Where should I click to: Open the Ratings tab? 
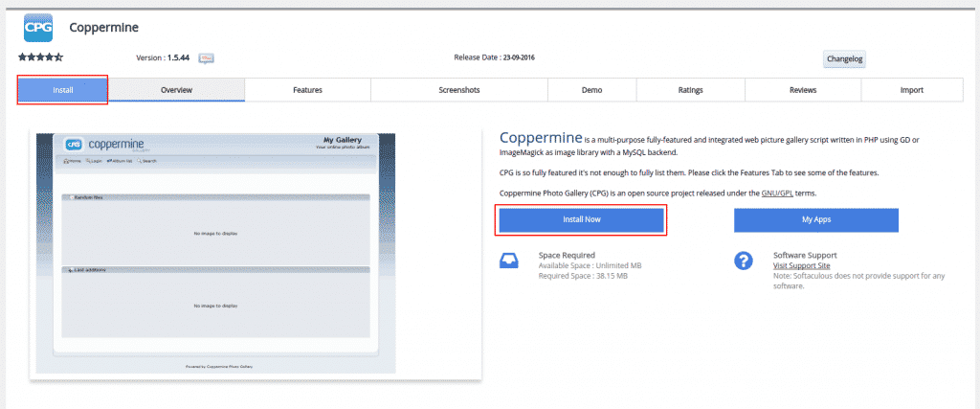pos(691,90)
